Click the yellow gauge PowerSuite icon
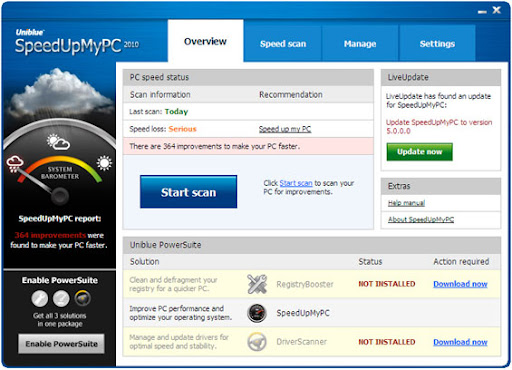This screenshot has height=370, width=512. [x=82, y=298]
